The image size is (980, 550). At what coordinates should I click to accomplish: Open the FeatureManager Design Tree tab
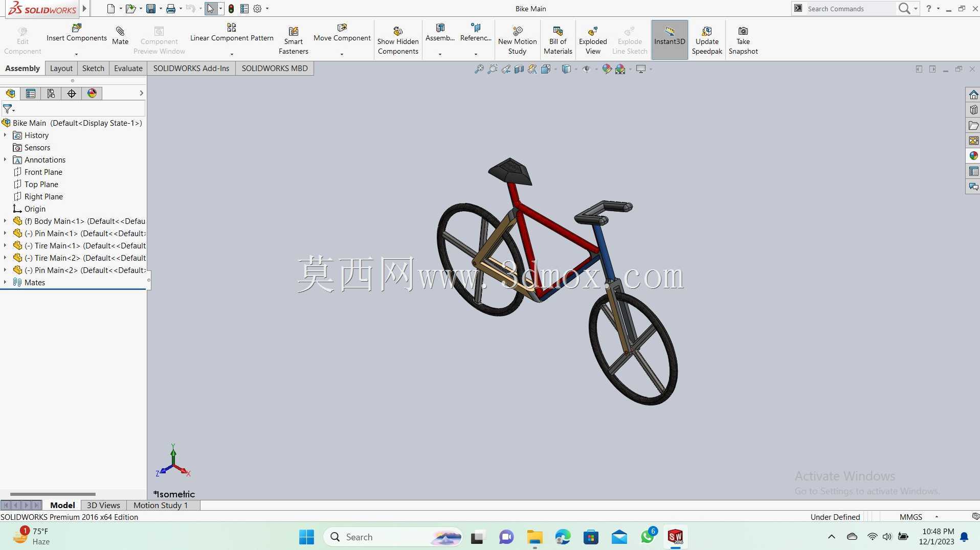coord(10,94)
